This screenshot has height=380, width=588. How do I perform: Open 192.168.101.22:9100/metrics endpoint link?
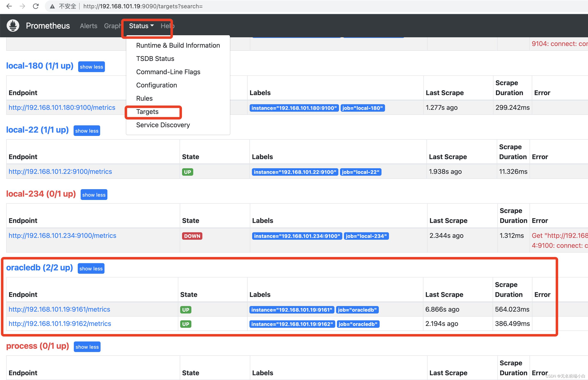60,172
